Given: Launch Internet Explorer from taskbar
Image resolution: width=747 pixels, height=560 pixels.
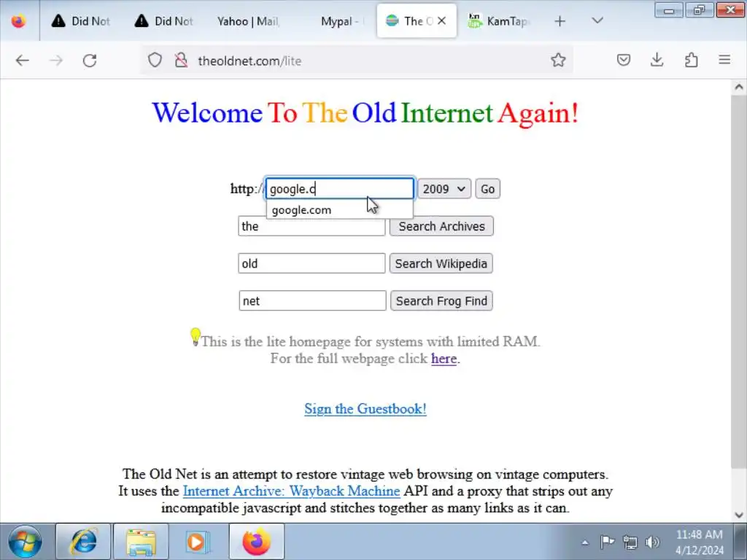Looking at the screenshot, I should coord(84,542).
